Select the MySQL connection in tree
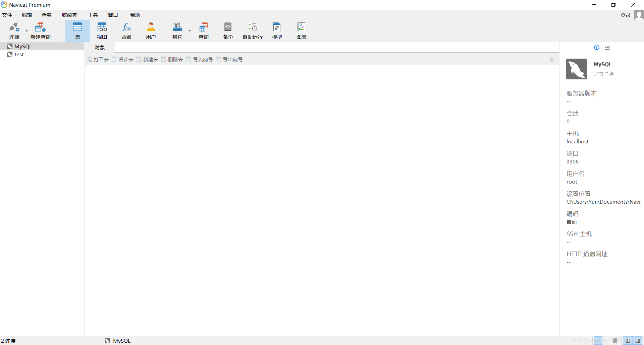 [42, 46]
